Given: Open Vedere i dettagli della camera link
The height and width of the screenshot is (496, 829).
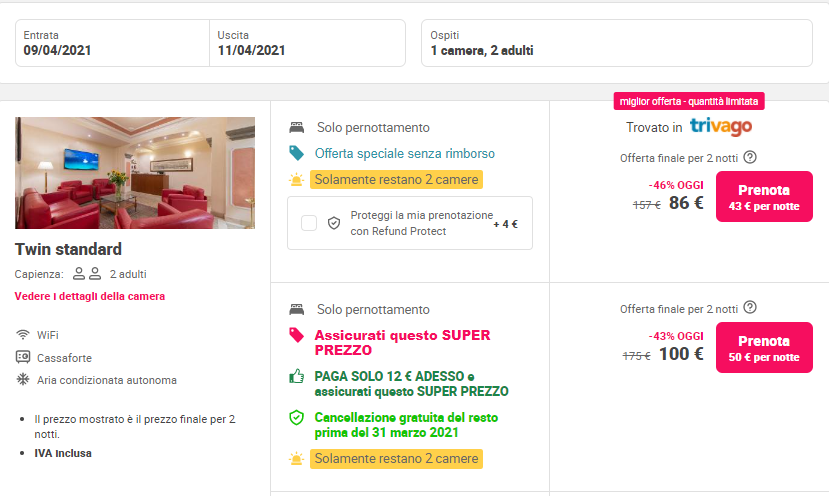Looking at the screenshot, I should [90, 296].
